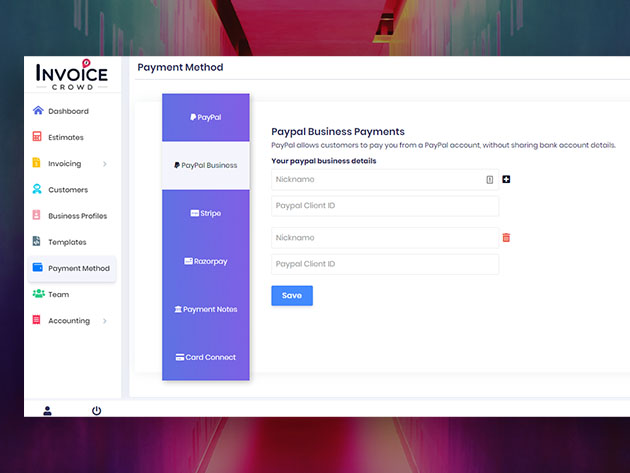This screenshot has width=630, height=473.
Task: Focus the second Nickname field
Action: [x=385, y=238]
